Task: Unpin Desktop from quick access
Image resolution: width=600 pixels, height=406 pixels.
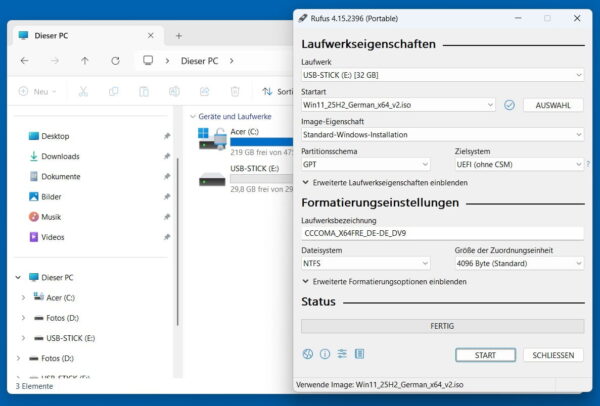Action: [x=167, y=136]
